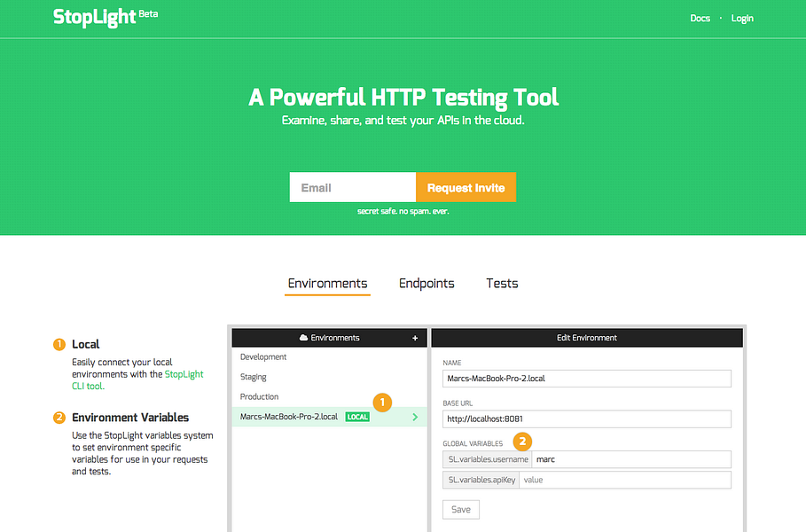Open the Login link in header
806x532 pixels.
(x=742, y=19)
